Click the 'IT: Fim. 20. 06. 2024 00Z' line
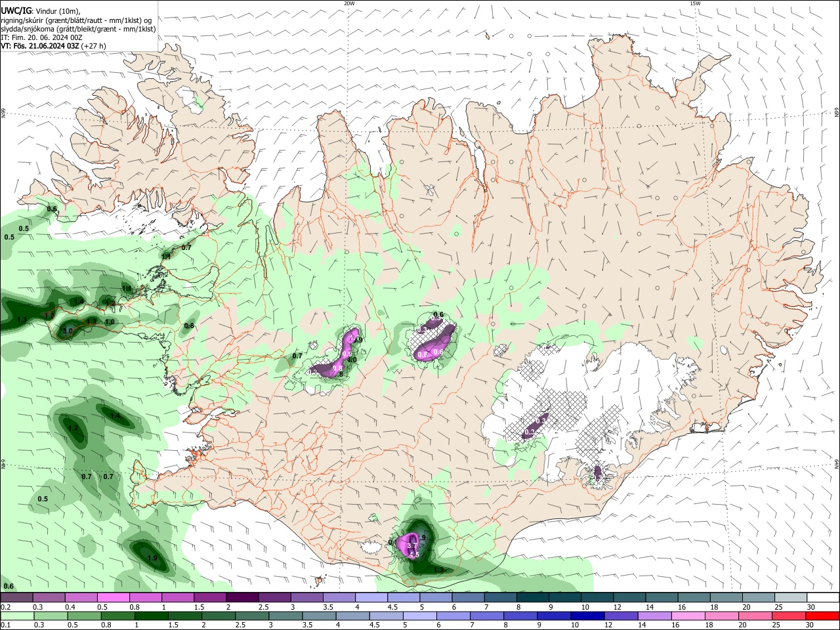Image resolution: width=840 pixels, height=630 pixels. click(41, 37)
